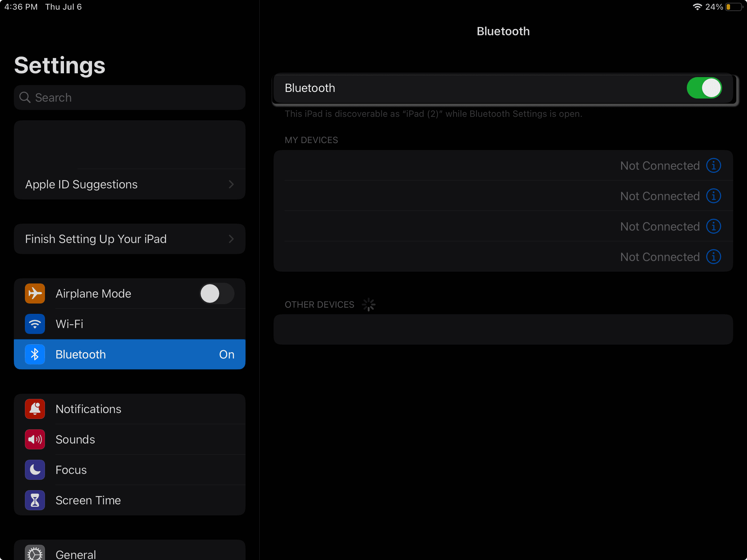Open Apple ID Suggestions chevron
Image resolution: width=747 pixels, height=560 pixels.
click(x=231, y=184)
